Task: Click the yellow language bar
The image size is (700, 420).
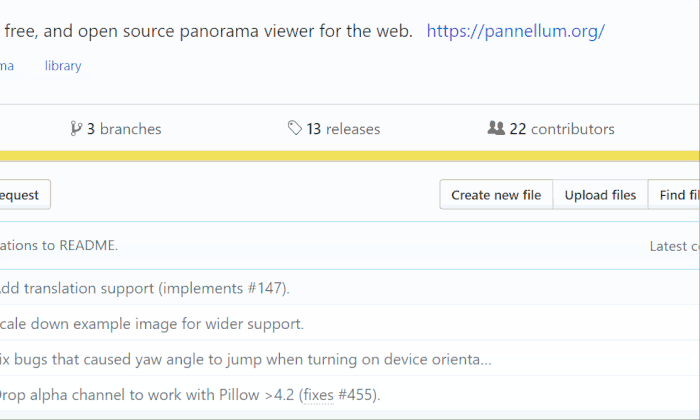Action: click(350, 156)
